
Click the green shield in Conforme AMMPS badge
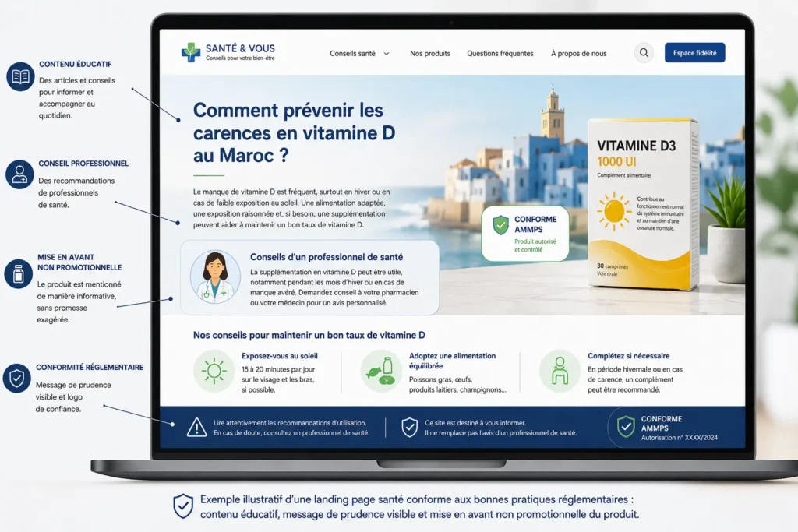click(500, 224)
